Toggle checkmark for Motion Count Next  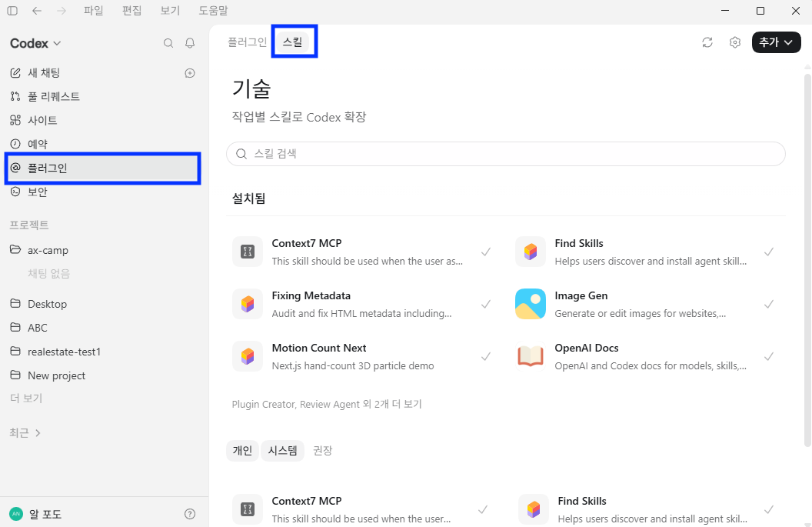(486, 356)
